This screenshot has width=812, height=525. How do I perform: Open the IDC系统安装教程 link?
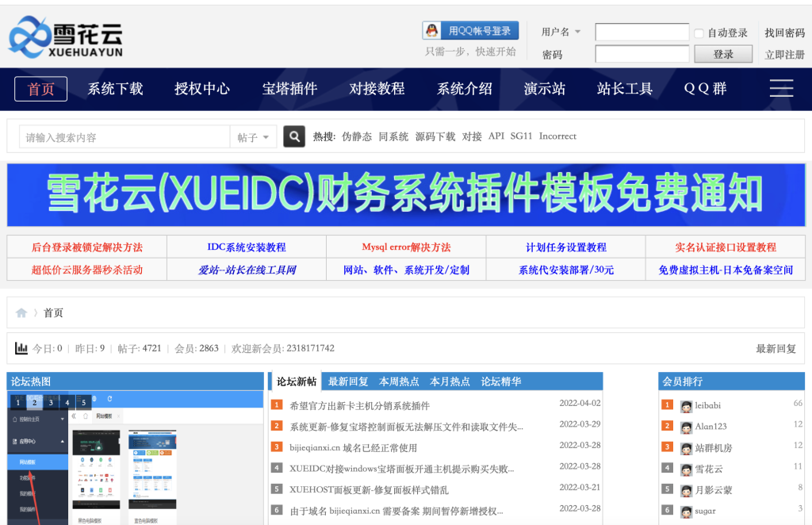[247, 247]
